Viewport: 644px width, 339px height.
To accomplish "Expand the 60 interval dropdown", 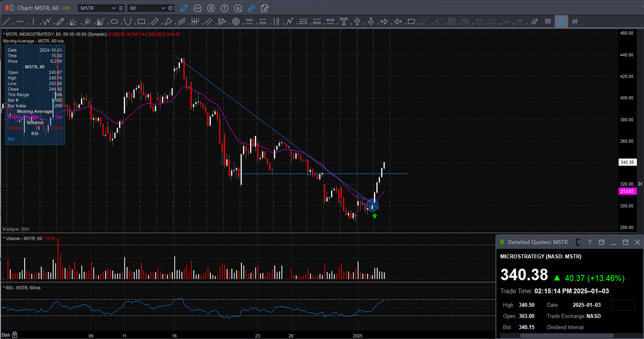I will tap(164, 9).
